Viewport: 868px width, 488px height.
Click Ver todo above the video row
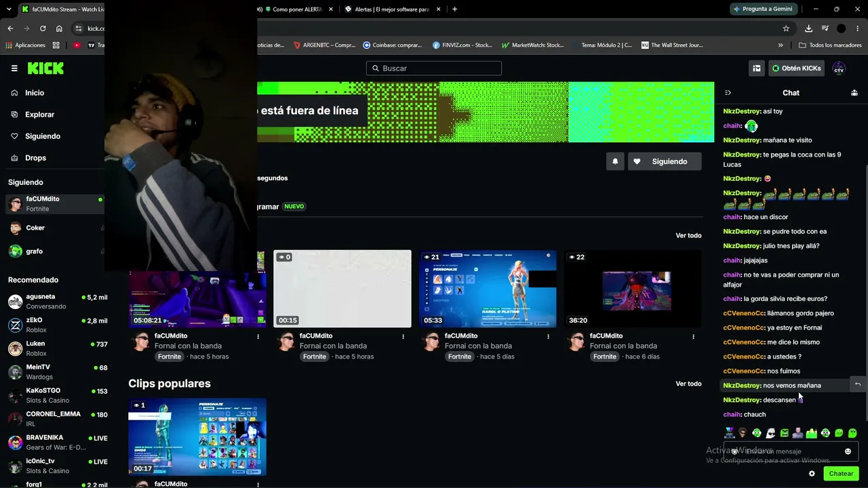pyautogui.click(x=688, y=235)
